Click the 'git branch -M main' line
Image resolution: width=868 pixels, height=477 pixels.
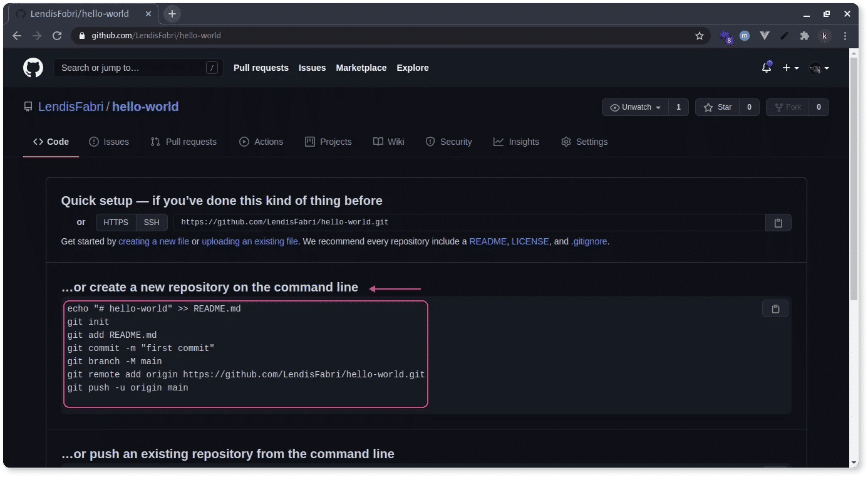(x=115, y=362)
